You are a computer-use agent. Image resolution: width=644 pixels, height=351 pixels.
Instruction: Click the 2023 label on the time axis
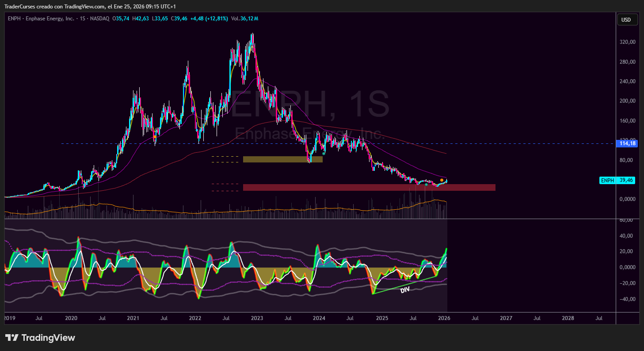coord(257,318)
